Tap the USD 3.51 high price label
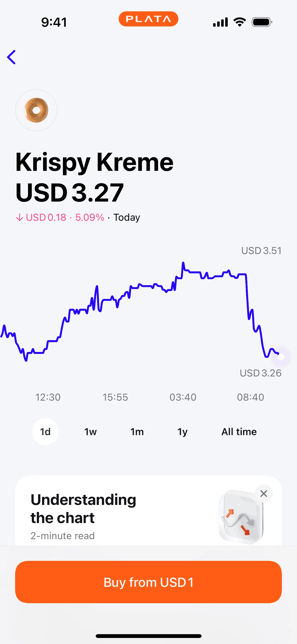 click(261, 251)
